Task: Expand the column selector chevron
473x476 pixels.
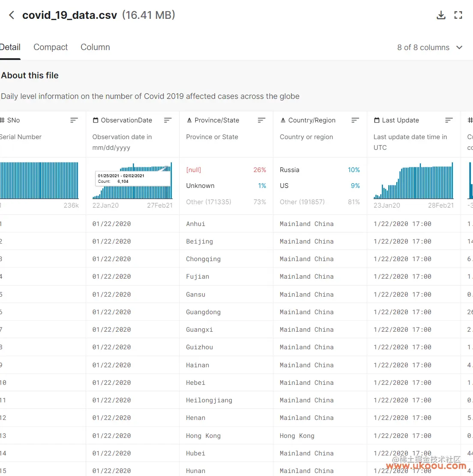Action: point(459,48)
